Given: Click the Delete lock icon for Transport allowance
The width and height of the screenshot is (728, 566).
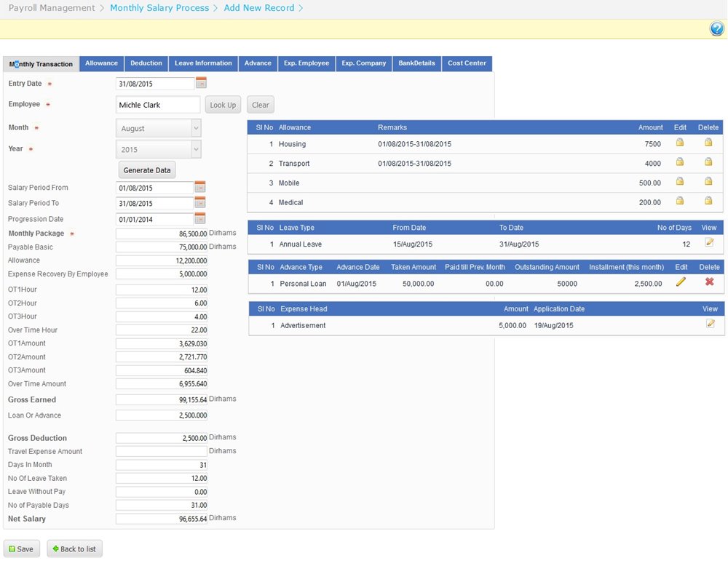Looking at the screenshot, I should point(708,162).
